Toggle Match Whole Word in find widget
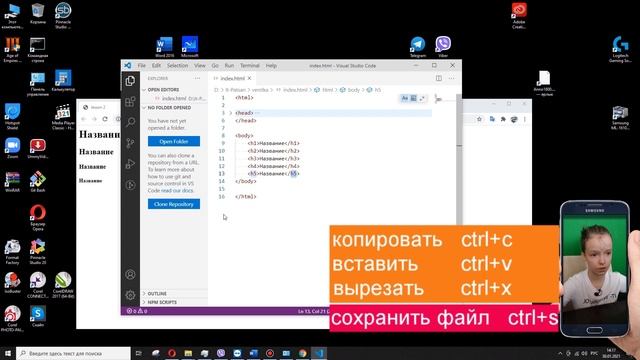This screenshot has height=360, width=640. 413,98
